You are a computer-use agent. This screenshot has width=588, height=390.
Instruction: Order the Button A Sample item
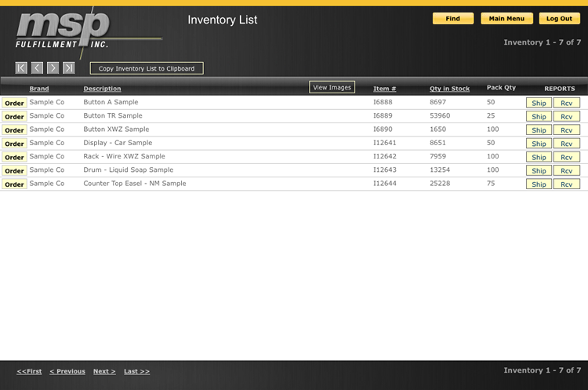click(x=14, y=103)
